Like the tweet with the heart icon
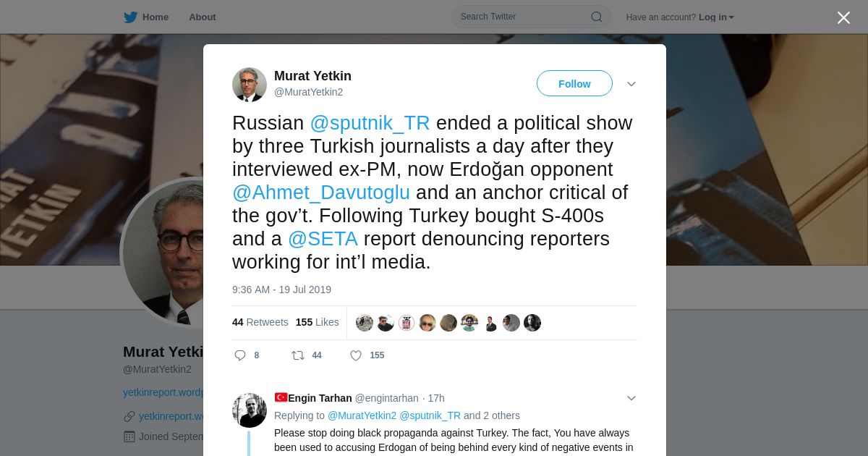The width and height of the screenshot is (868, 456). click(356, 355)
